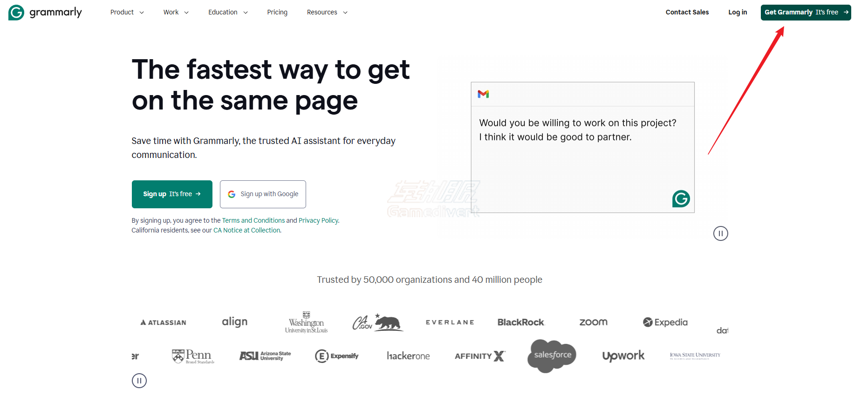
Task: Click the Expedia logo
Action: pos(665,322)
